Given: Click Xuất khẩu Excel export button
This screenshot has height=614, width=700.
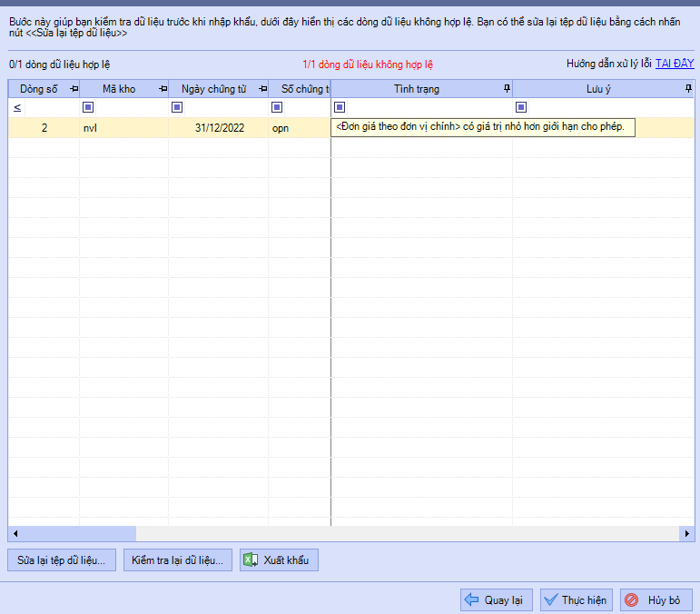Looking at the screenshot, I should [x=279, y=560].
